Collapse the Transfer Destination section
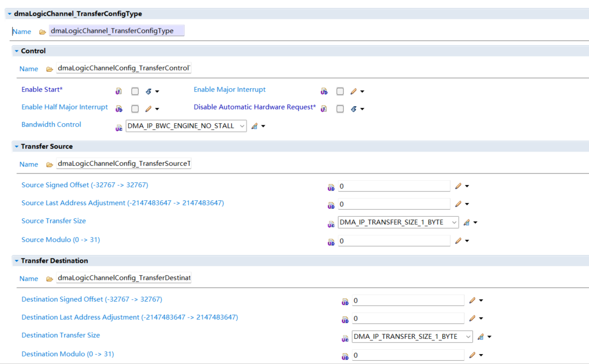The image size is (589, 364). [x=16, y=261]
